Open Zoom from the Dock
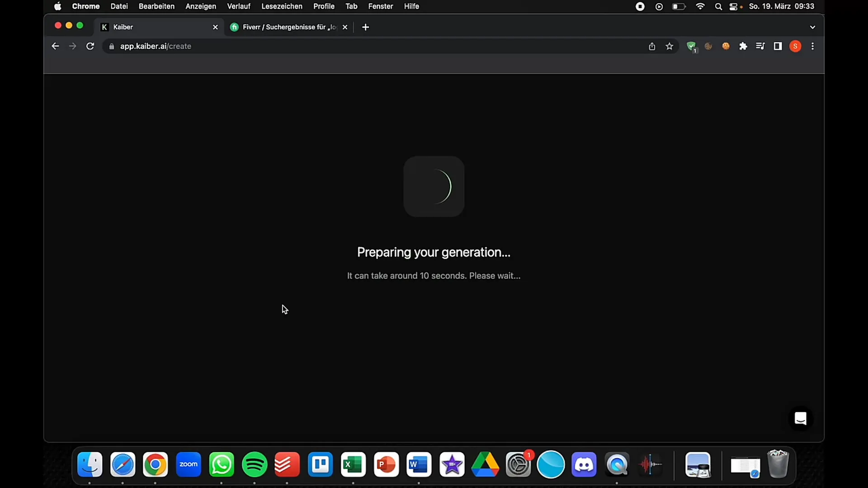The image size is (868, 488). click(x=189, y=465)
